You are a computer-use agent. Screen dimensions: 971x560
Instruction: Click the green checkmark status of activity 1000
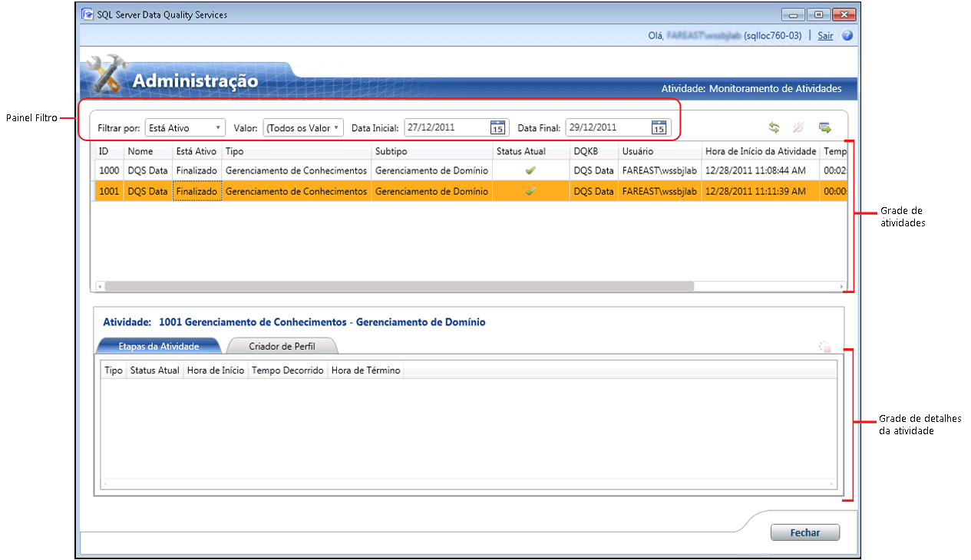(530, 170)
